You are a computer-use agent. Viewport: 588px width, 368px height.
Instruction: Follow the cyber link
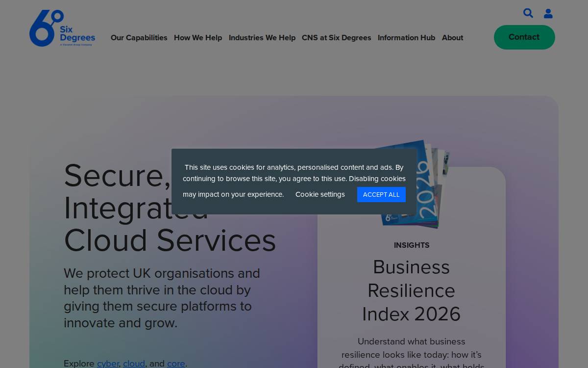point(108,364)
